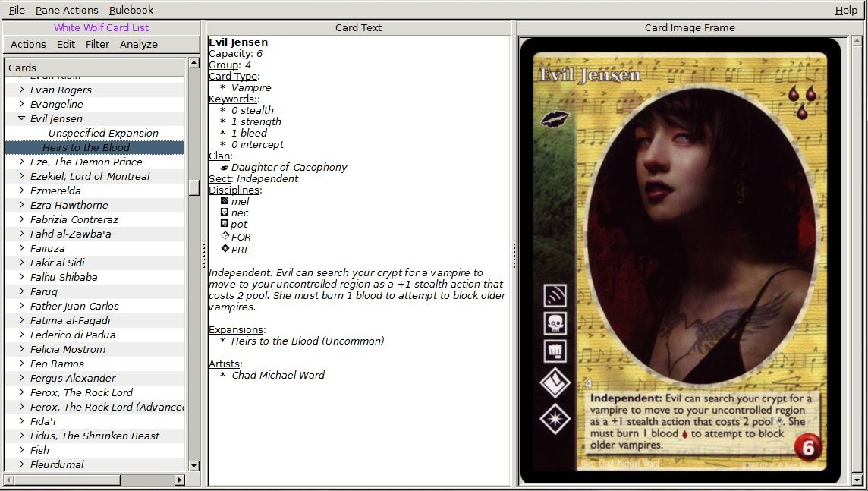Expand the Evan Rogers tree row

coord(21,89)
